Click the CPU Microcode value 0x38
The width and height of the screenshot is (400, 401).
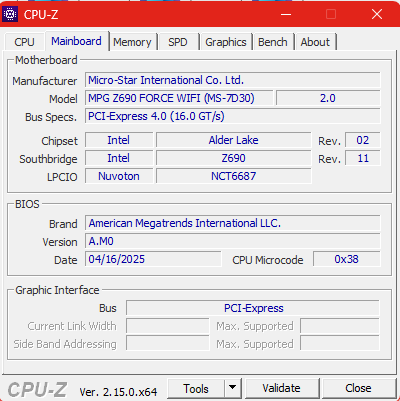347,259
